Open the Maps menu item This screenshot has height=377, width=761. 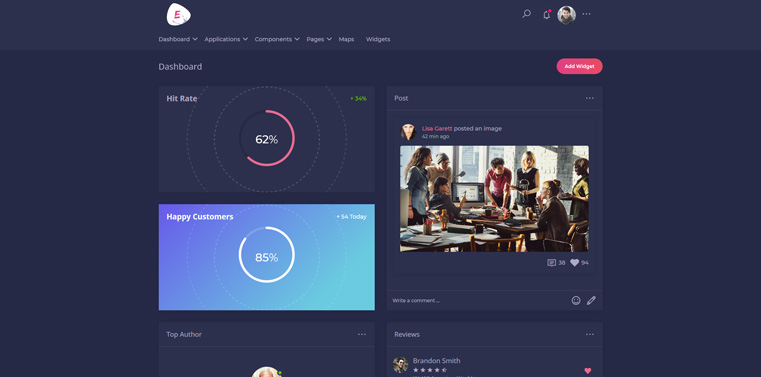(x=346, y=39)
